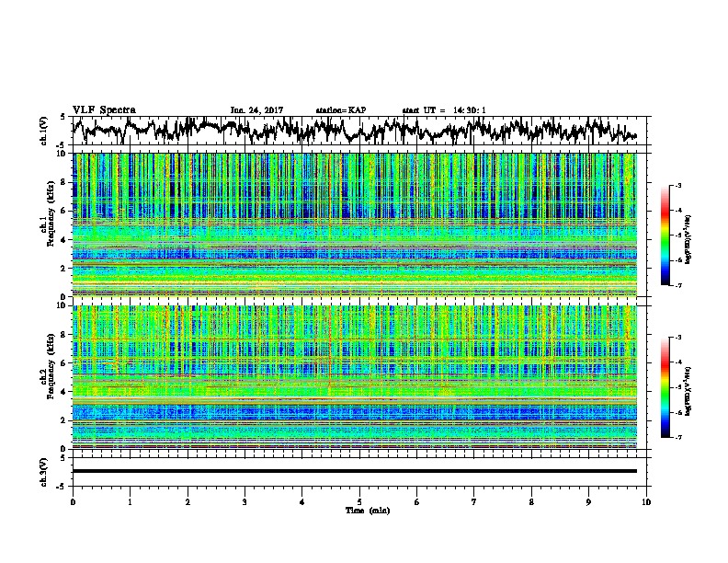This screenshot has width=728, height=563.
Task: Click the flat black ch.3 trace line
Action: coord(354,471)
